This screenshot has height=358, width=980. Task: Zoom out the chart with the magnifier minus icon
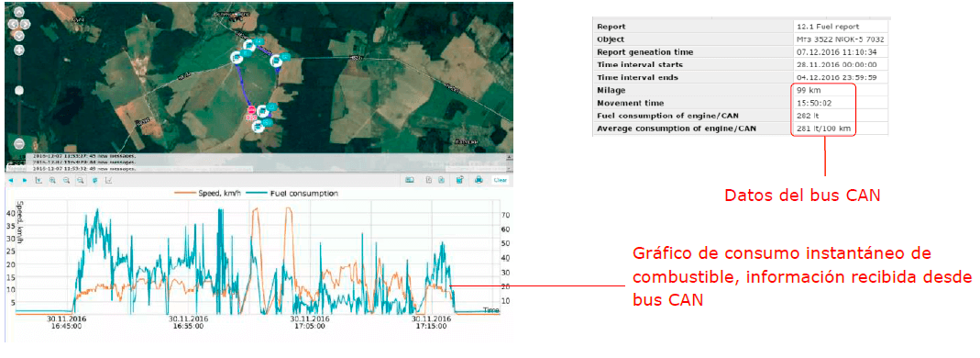[x=66, y=180]
